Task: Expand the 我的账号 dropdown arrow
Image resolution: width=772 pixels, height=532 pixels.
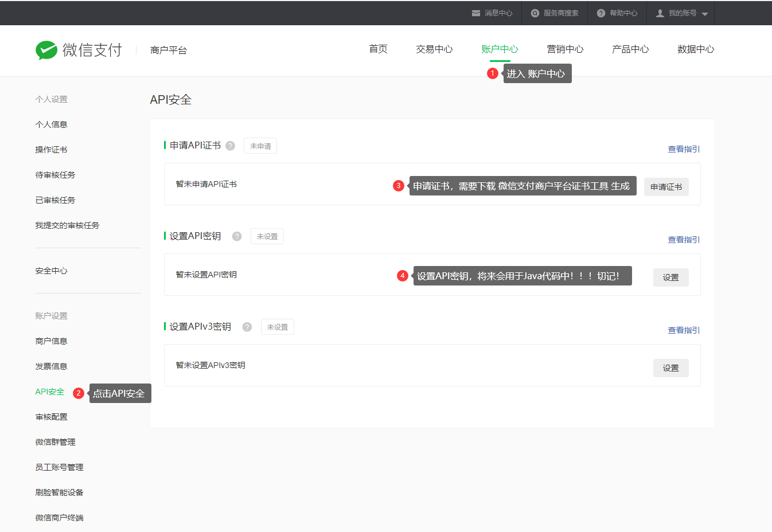Action: pyautogui.click(x=705, y=14)
